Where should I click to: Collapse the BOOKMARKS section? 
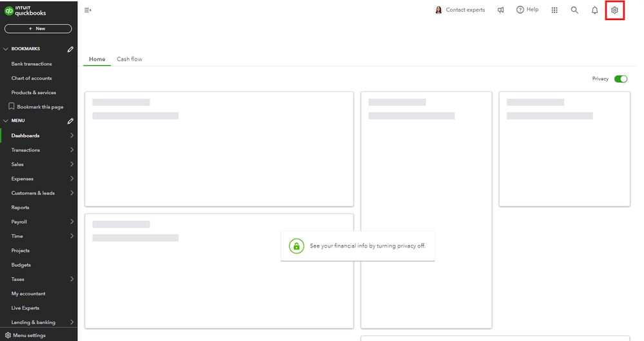point(6,49)
